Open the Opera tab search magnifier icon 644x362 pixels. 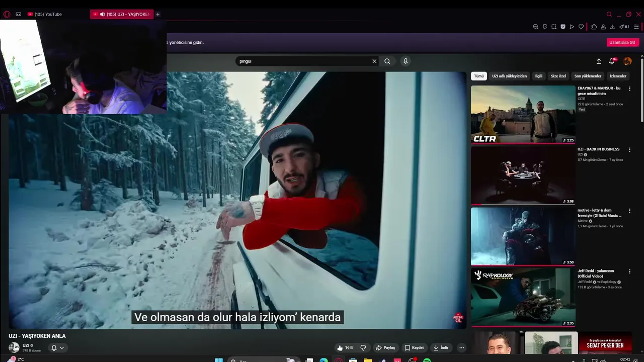609,14
